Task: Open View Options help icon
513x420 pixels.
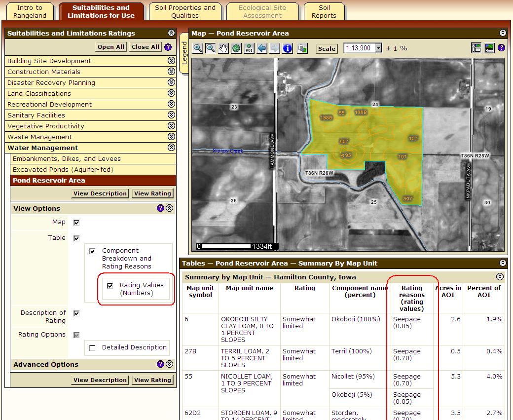Action: (x=160, y=208)
